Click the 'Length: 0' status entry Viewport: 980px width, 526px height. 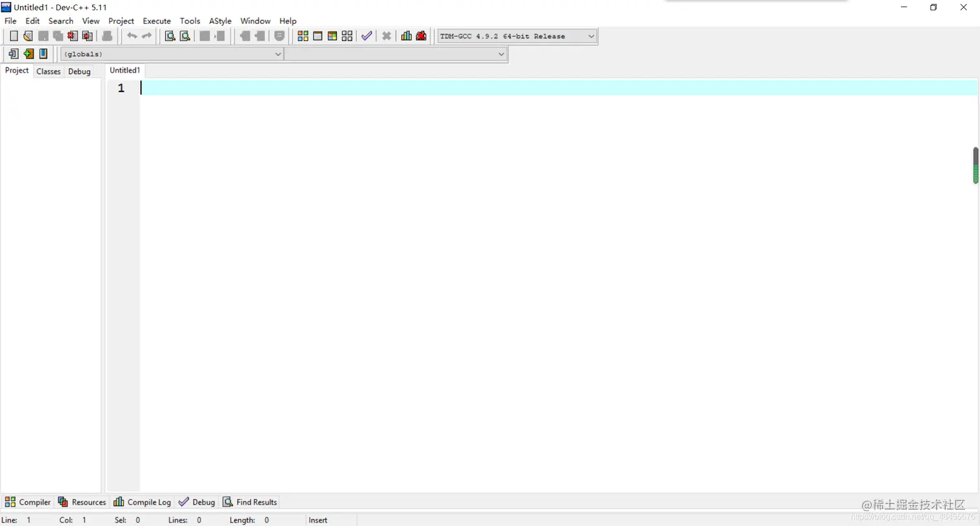[250, 520]
